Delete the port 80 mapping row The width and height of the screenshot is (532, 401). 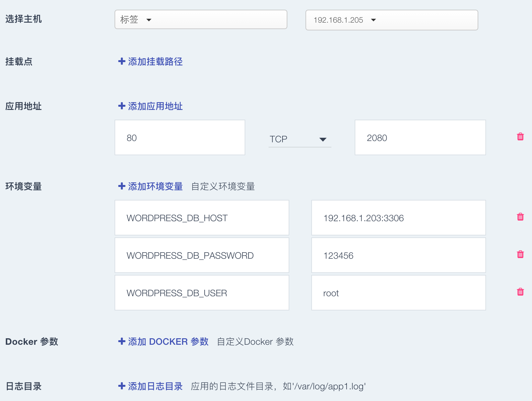point(520,137)
